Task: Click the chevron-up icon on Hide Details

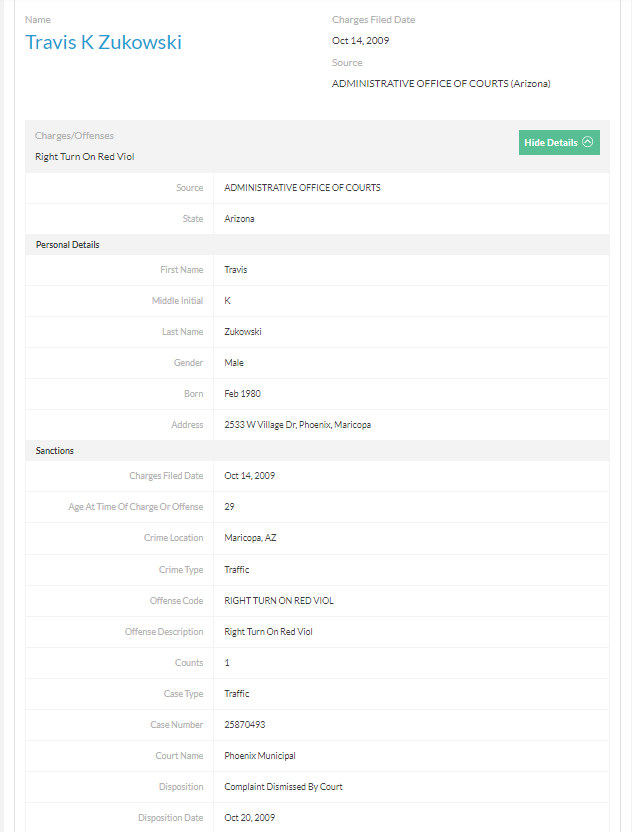Action: [x=588, y=142]
